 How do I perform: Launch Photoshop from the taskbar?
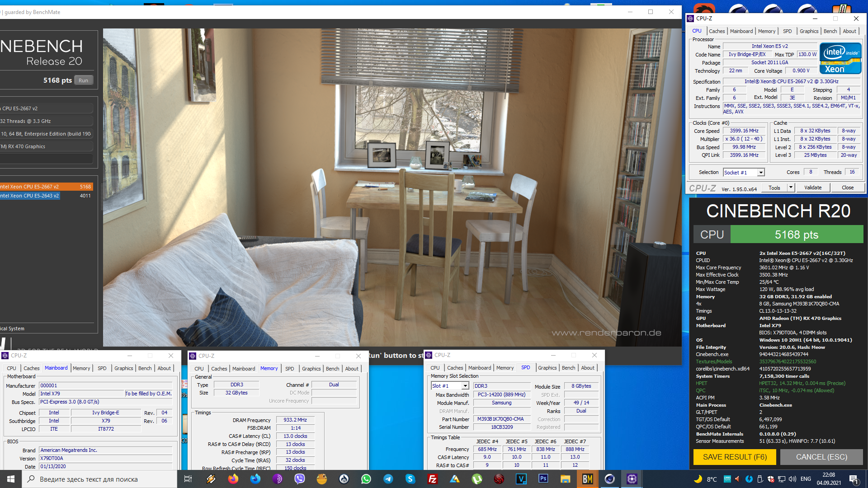click(x=543, y=479)
